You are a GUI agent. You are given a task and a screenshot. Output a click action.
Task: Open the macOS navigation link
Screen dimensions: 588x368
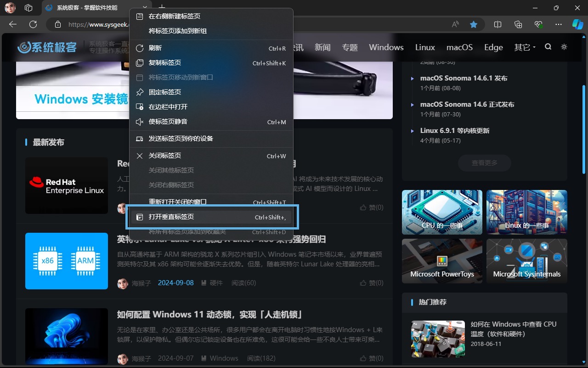[x=459, y=47]
